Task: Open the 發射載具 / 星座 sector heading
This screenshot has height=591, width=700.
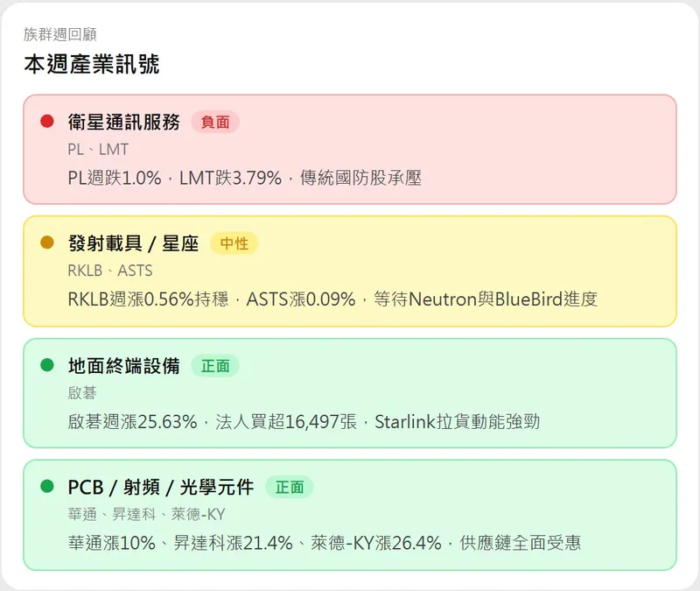Action: [133, 244]
